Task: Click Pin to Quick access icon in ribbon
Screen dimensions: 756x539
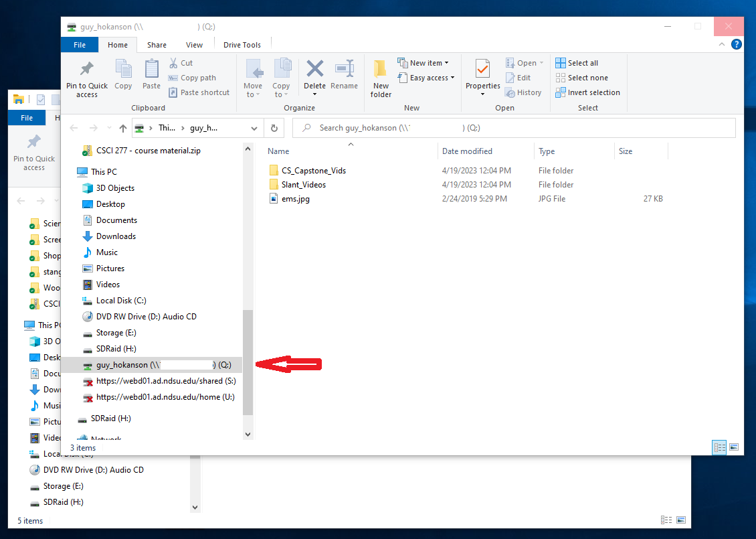Action: pos(86,70)
